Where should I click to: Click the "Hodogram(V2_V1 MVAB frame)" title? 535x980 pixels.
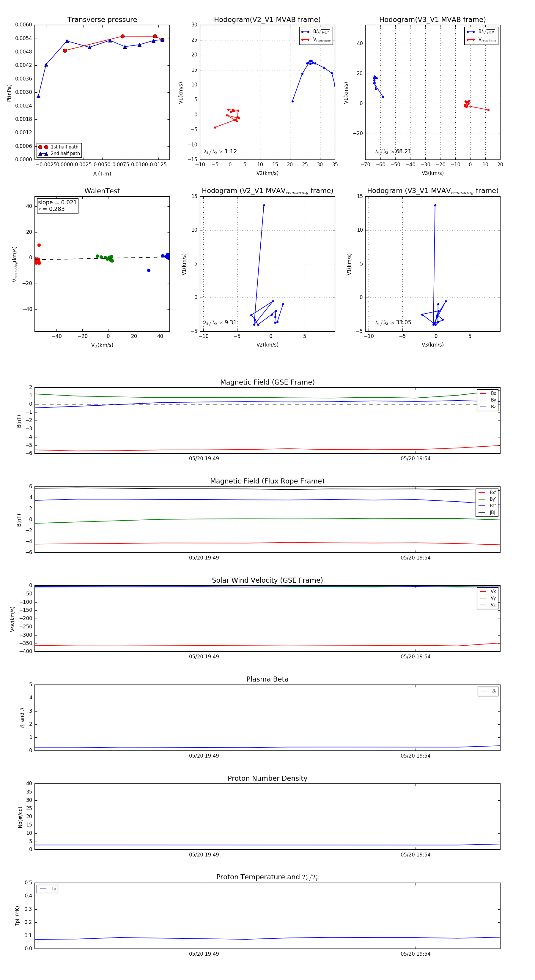click(267, 20)
